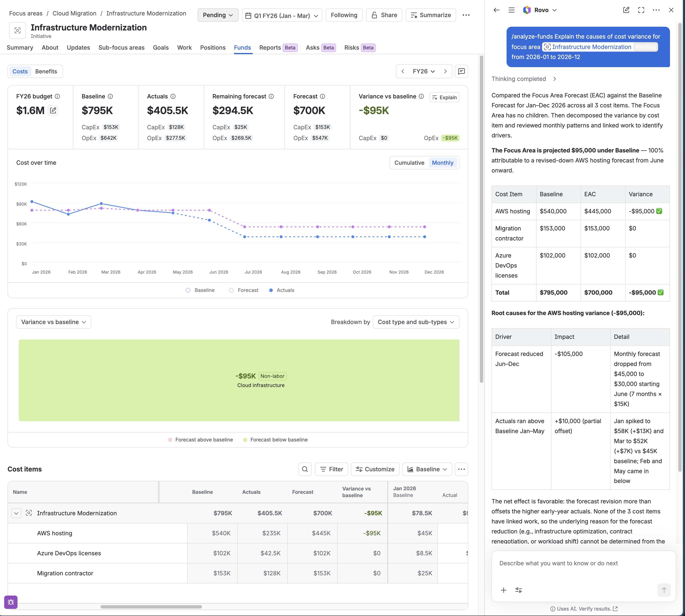Click the main page vertical scrollbar
Screen dimensions: 685x616
point(481,219)
